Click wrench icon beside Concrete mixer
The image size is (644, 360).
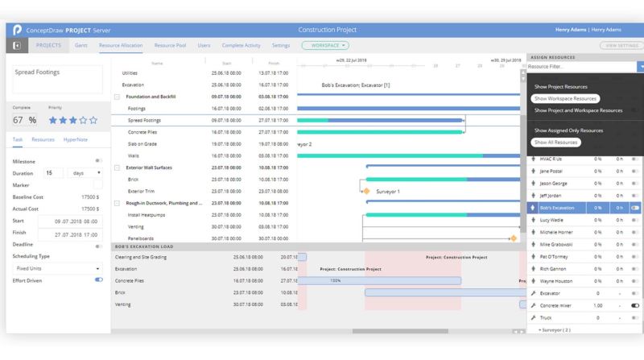(533, 305)
